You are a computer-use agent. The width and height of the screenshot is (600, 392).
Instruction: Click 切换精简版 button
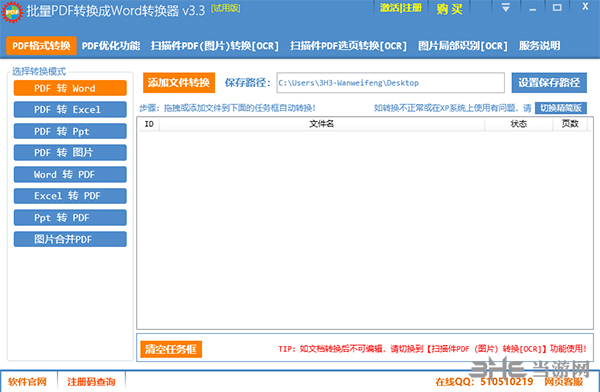(x=561, y=108)
